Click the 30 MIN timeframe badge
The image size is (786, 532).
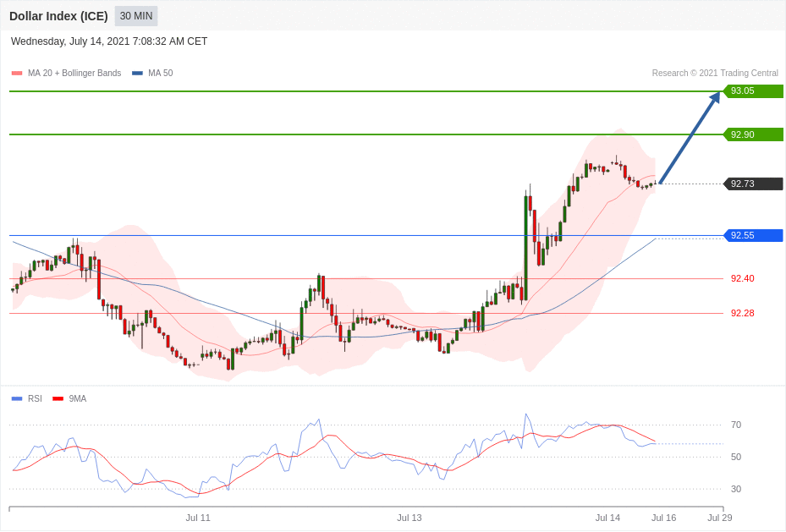click(135, 16)
